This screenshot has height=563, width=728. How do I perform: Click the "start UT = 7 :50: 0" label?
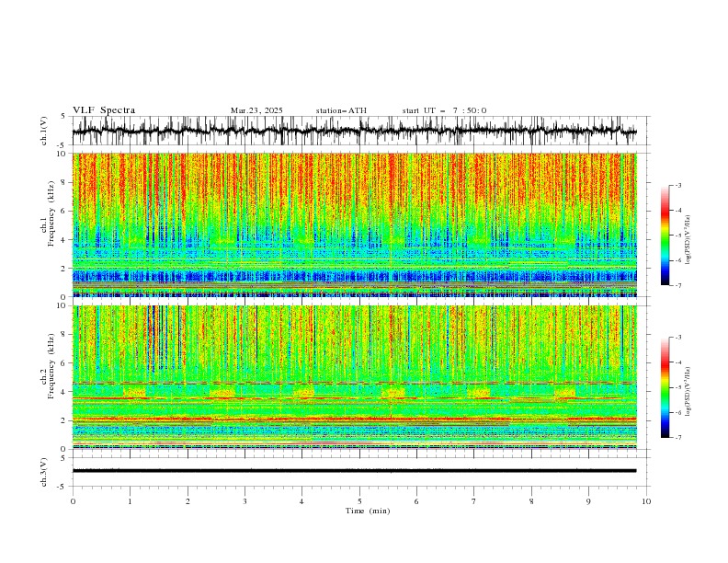click(x=444, y=110)
